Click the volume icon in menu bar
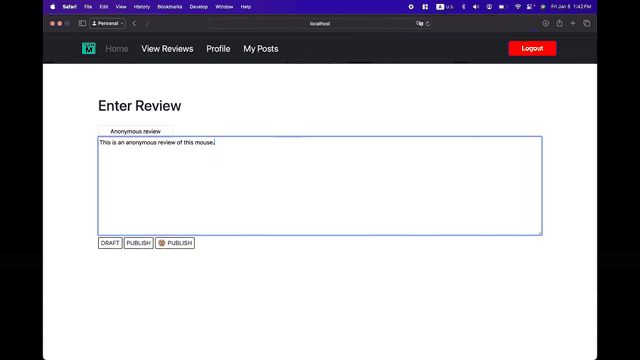Image resolution: width=640 pixels, height=360 pixels. tap(476, 7)
